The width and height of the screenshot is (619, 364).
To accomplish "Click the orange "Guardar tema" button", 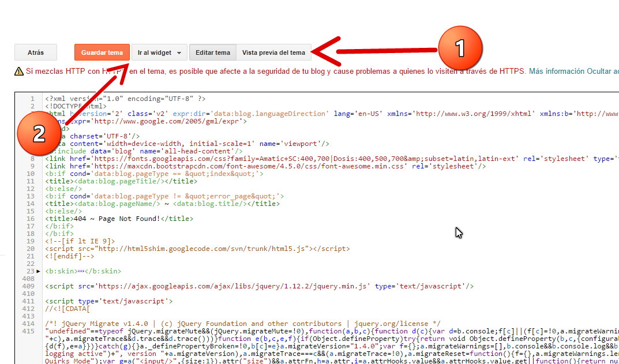I will click(x=102, y=52).
